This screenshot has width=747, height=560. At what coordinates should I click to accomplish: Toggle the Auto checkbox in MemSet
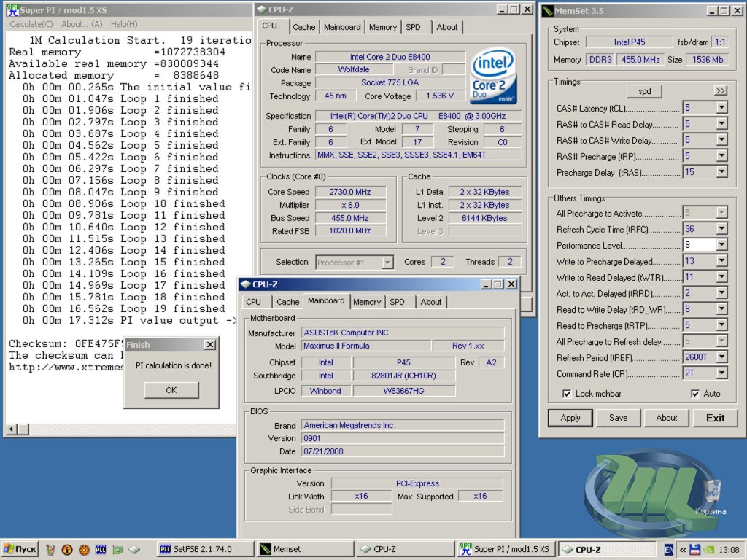(x=695, y=394)
